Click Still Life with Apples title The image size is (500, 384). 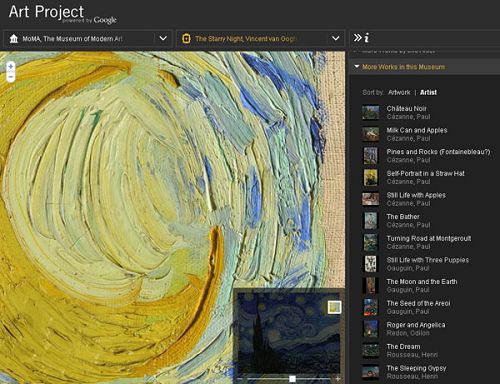[x=416, y=195]
